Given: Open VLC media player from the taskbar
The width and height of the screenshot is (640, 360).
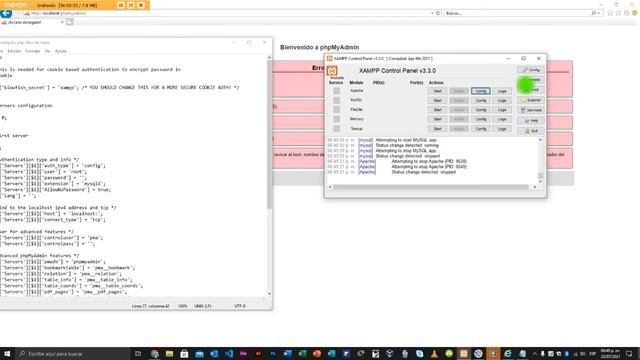Looking at the screenshot, I should [x=434, y=353].
